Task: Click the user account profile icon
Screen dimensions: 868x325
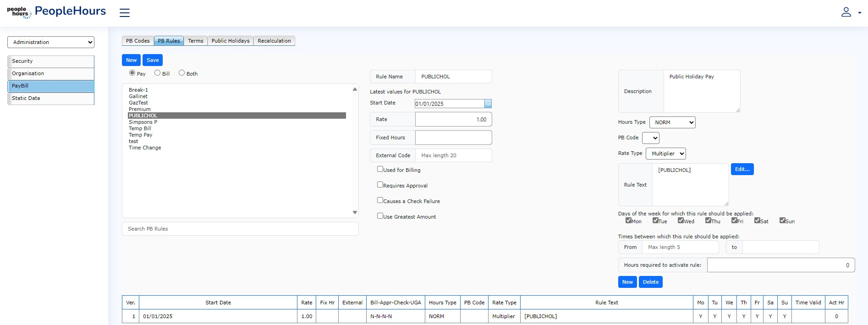Action: [846, 12]
